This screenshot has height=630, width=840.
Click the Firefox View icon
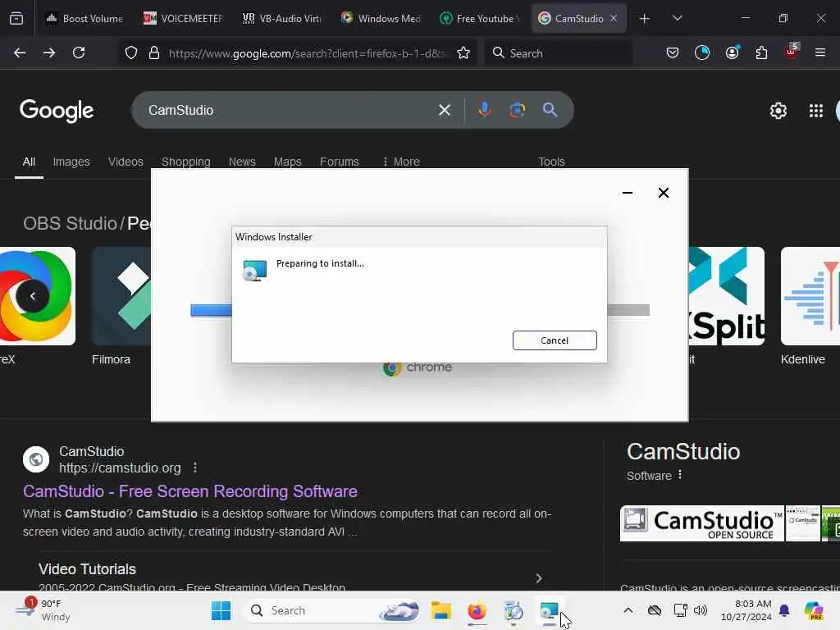coord(16,18)
